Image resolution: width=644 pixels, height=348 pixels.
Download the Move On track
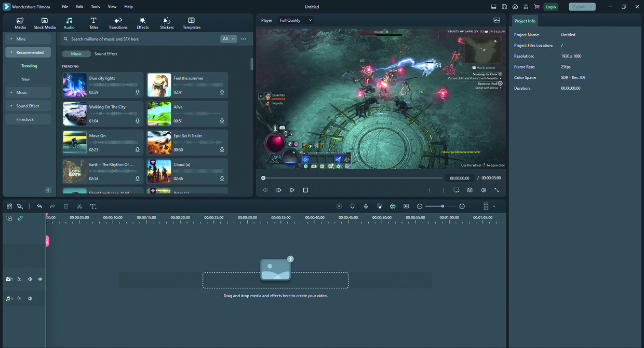click(138, 150)
